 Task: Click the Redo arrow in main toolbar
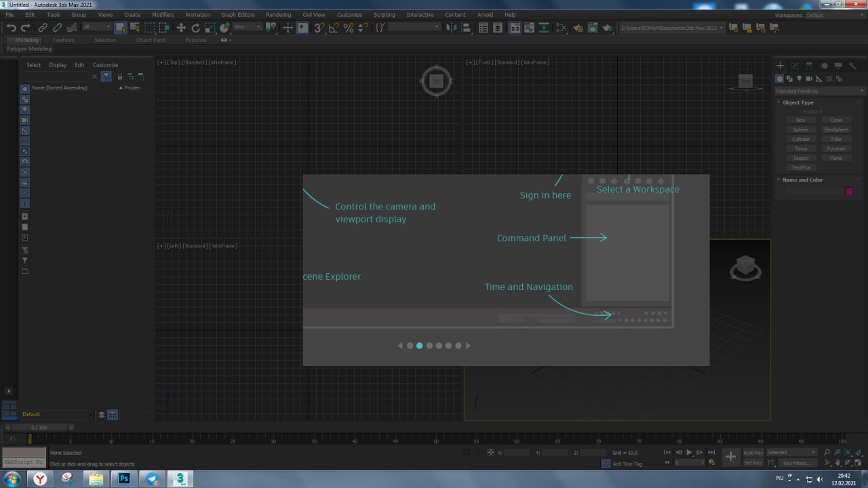26,28
